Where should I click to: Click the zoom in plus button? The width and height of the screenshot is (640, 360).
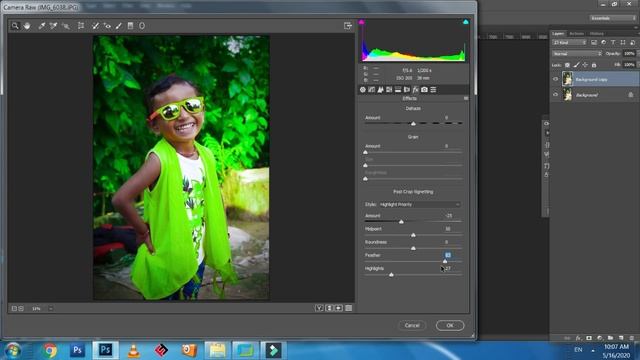21,309
